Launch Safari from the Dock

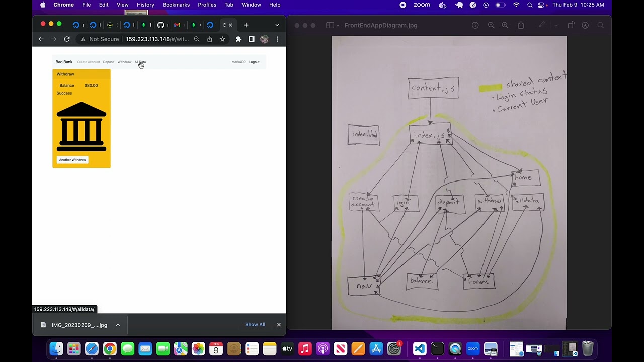[92, 348]
